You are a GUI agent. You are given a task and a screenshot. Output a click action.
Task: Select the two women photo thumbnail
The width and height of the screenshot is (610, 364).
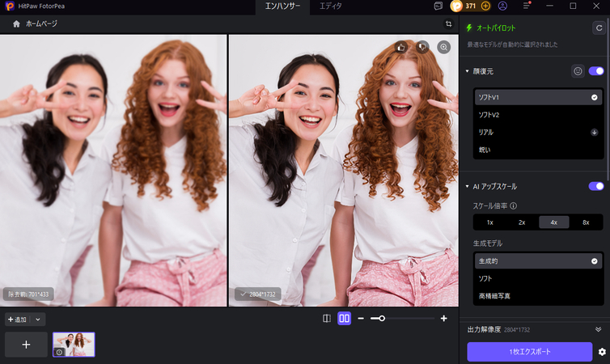[x=74, y=345]
